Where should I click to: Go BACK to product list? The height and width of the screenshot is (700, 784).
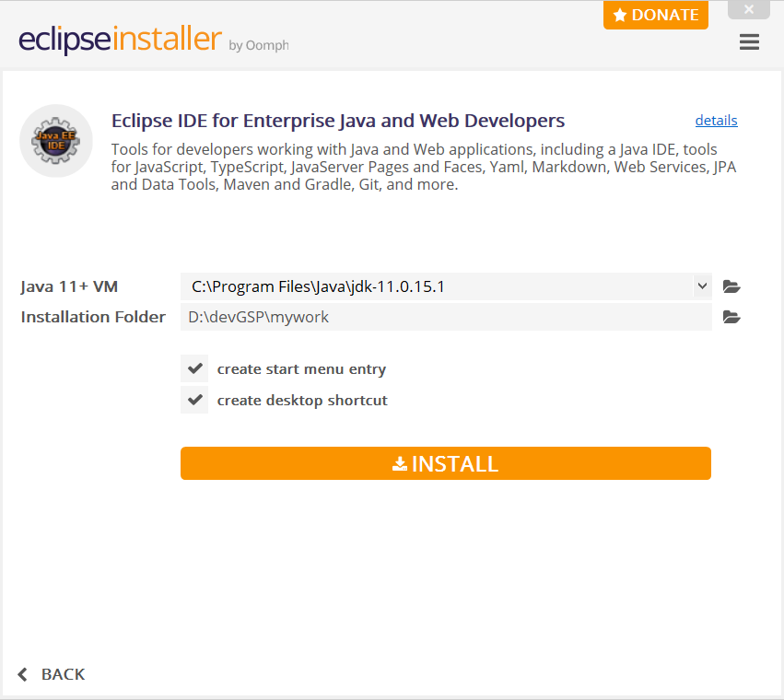point(51,674)
